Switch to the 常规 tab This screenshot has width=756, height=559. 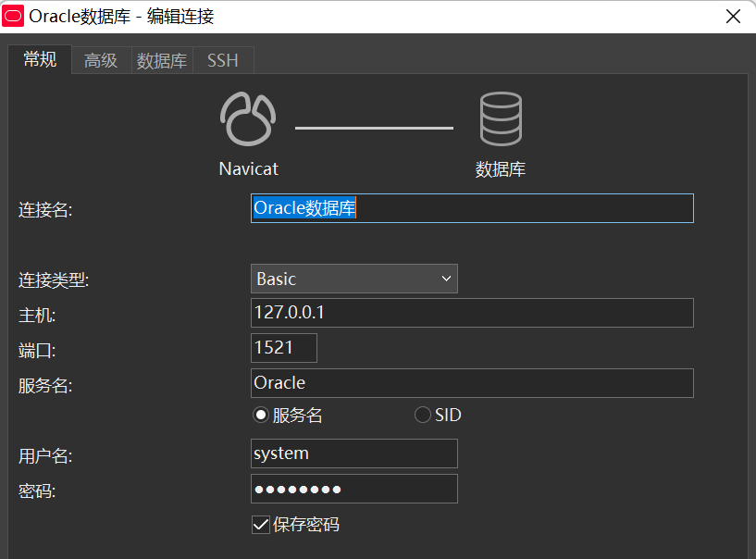point(40,60)
